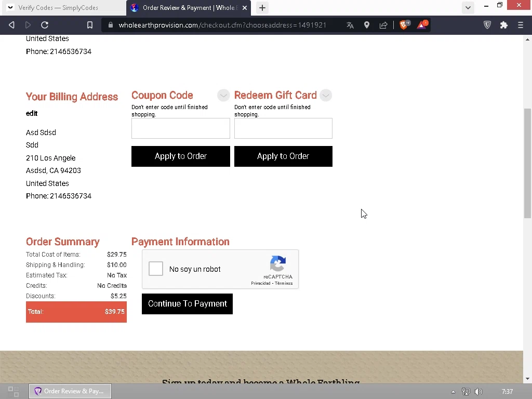
Task: Open a new browser tab
Action: tap(262, 8)
